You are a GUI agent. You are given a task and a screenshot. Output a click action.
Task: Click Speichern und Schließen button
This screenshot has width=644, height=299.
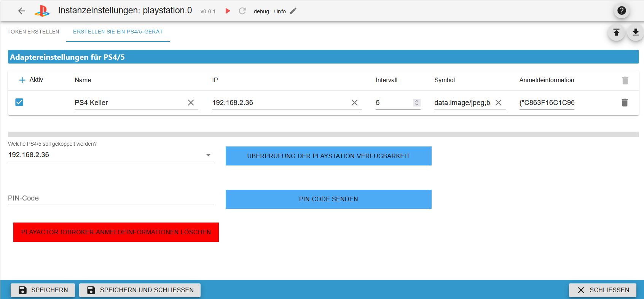140,290
